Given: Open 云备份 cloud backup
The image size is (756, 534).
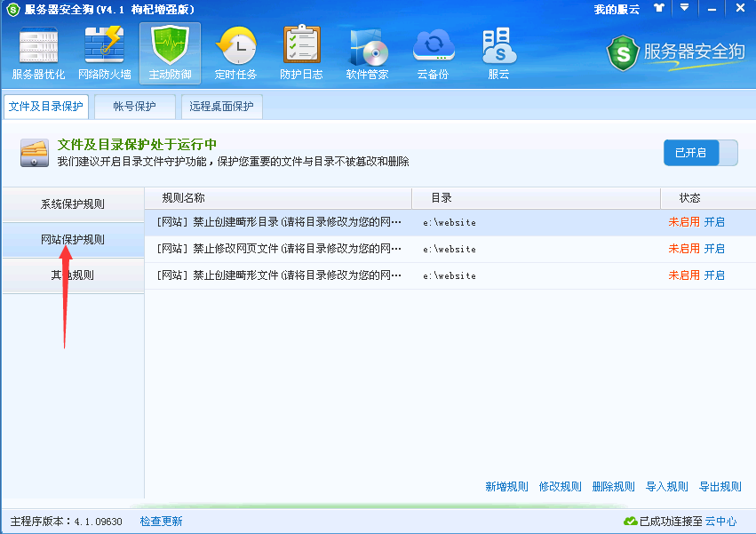Looking at the screenshot, I should pyautogui.click(x=433, y=53).
